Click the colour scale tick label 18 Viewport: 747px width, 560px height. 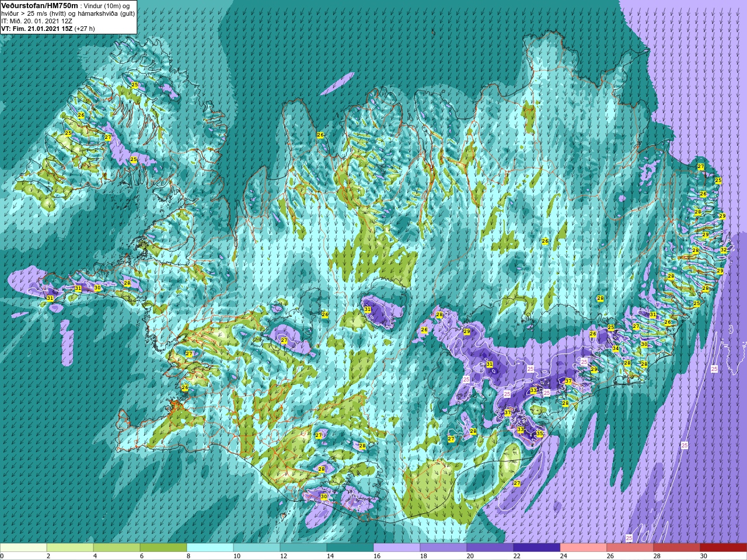coord(424,556)
